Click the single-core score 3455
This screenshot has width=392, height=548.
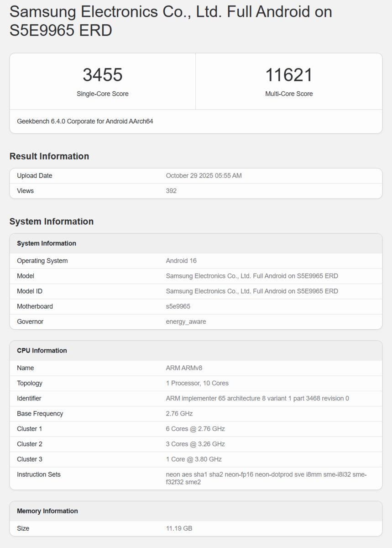(102, 75)
